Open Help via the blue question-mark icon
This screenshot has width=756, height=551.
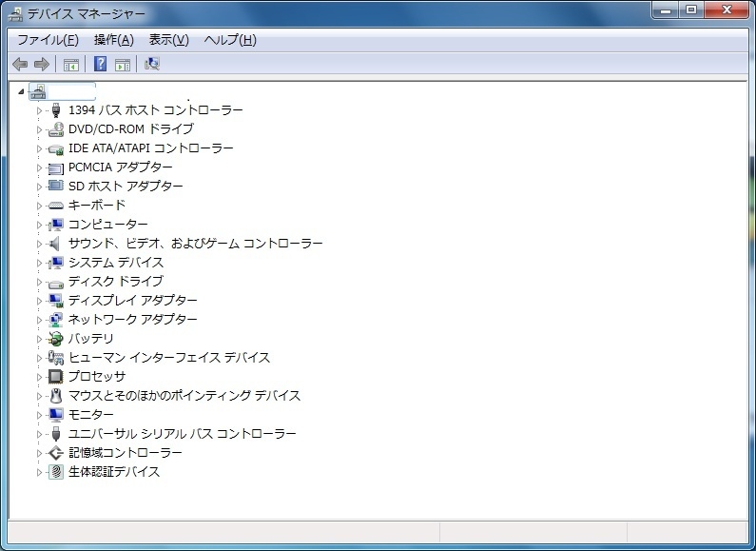point(100,64)
